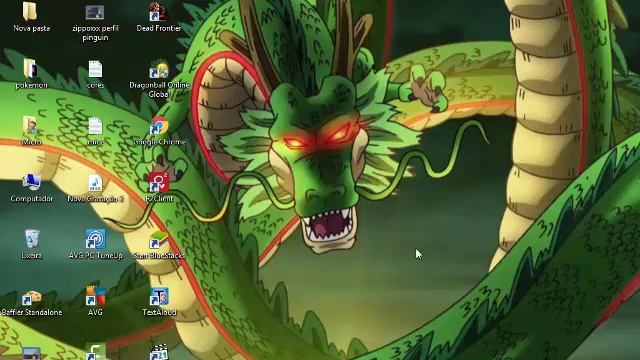The width and height of the screenshot is (640, 360).
Task: Select the Google Chrome shortcut
Action: (x=159, y=126)
